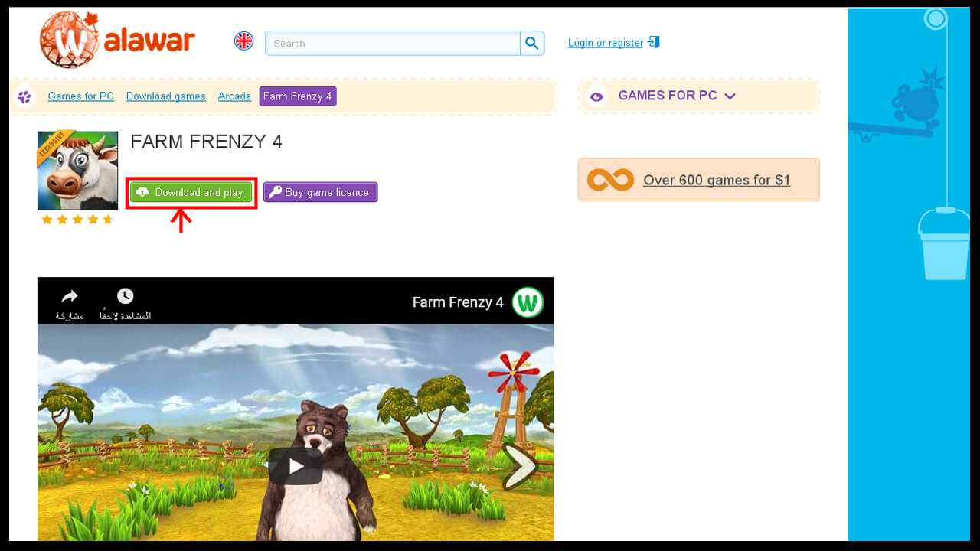Screen dimensions: 980x551
Task: Open the Games for PC breadcrumb
Action: point(80,96)
